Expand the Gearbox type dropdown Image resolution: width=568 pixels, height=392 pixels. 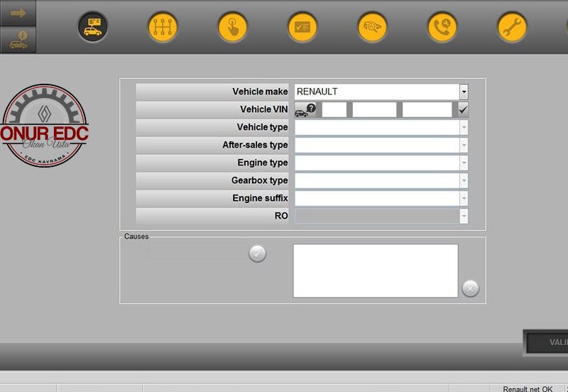(464, 180)
